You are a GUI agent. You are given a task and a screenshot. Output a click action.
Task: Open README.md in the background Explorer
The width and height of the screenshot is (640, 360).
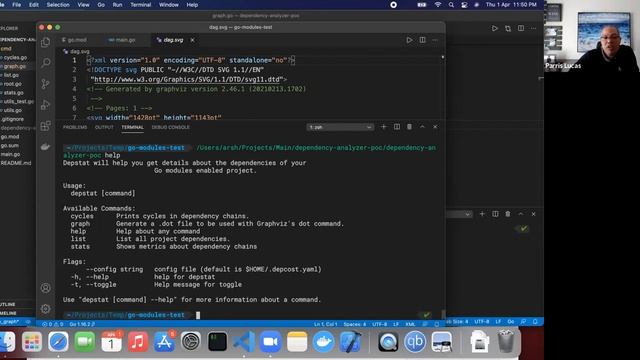pos(17,163)
